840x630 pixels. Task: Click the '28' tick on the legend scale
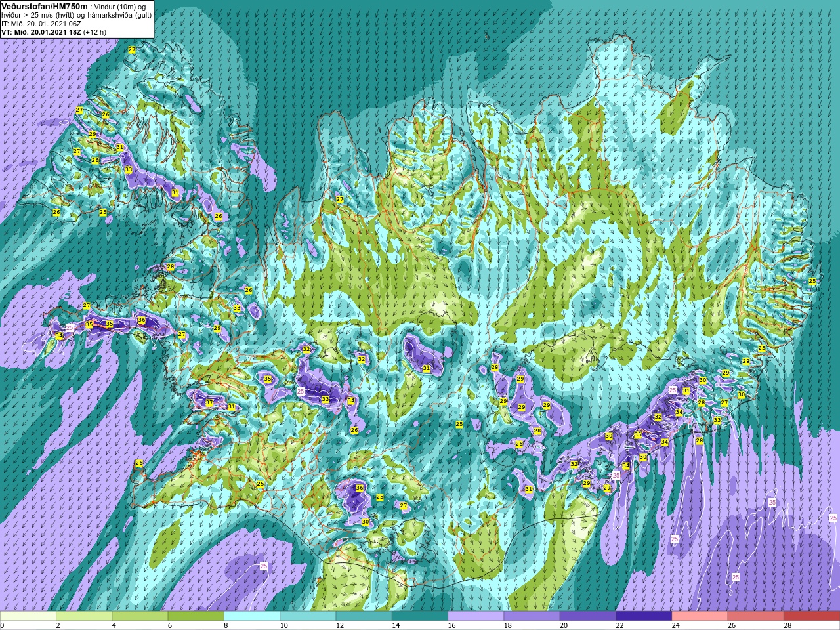[788, 625]
